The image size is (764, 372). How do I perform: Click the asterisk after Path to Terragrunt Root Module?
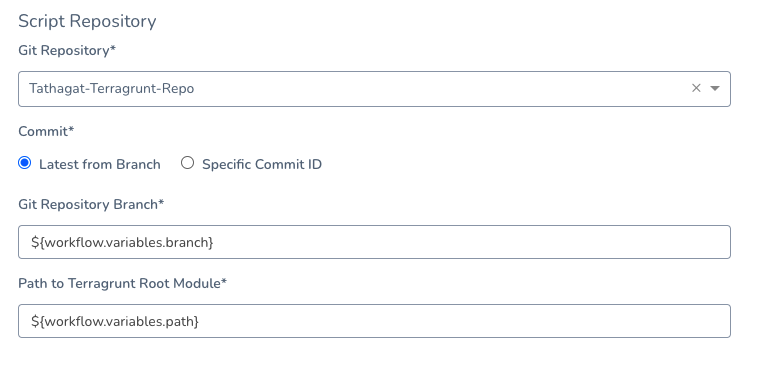pos(224,281)
